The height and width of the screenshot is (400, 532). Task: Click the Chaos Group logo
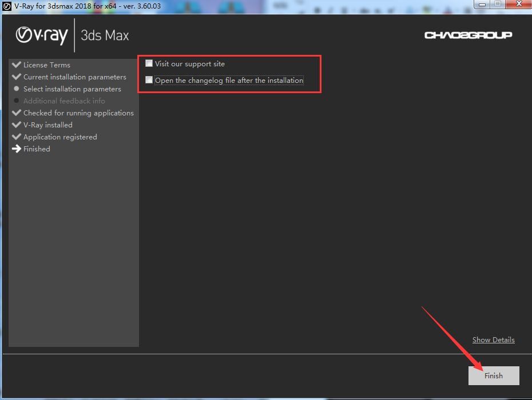(x=468, y=35)
